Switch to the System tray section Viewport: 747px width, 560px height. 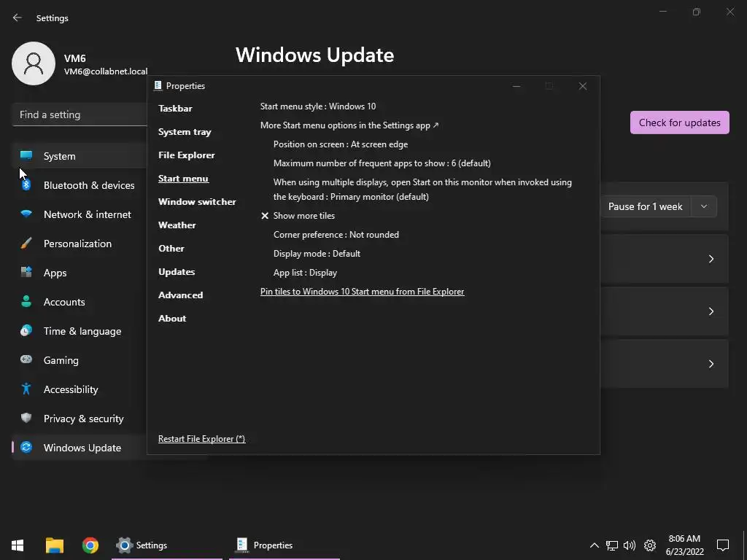tap(185, 131)
